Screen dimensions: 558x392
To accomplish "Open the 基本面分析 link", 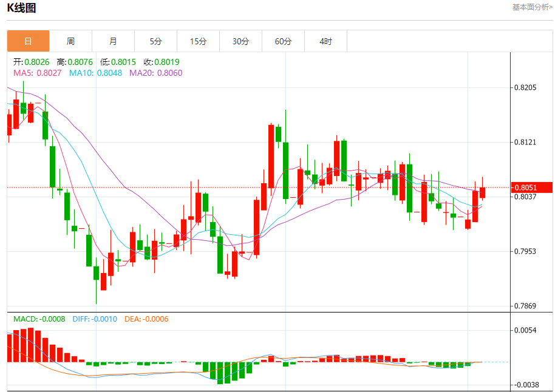I will click(532, 7).
